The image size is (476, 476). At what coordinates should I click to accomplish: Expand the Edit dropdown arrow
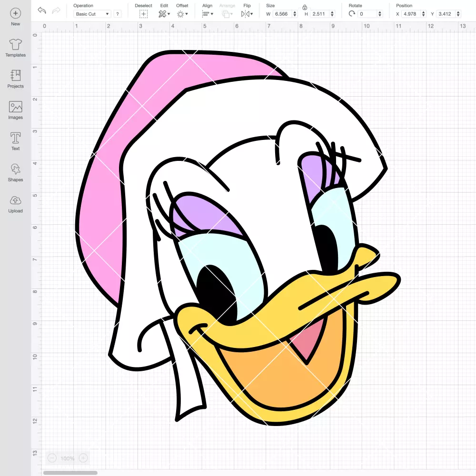169,14
